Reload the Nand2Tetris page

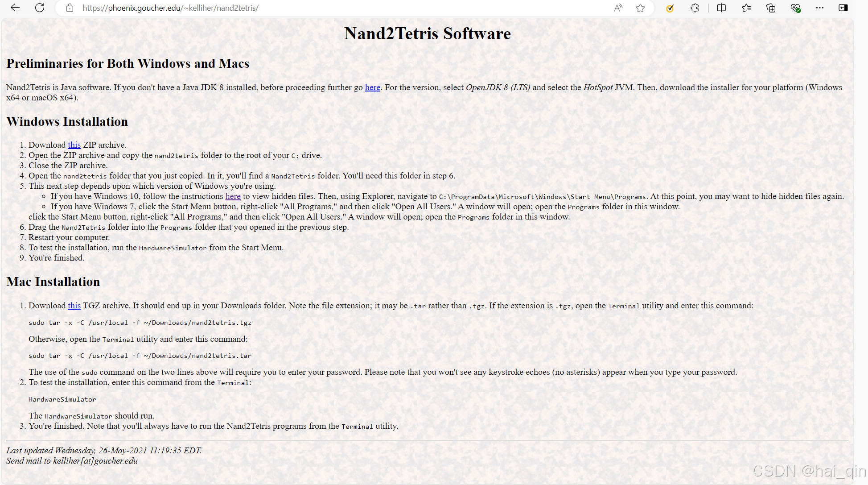(40, 8)
